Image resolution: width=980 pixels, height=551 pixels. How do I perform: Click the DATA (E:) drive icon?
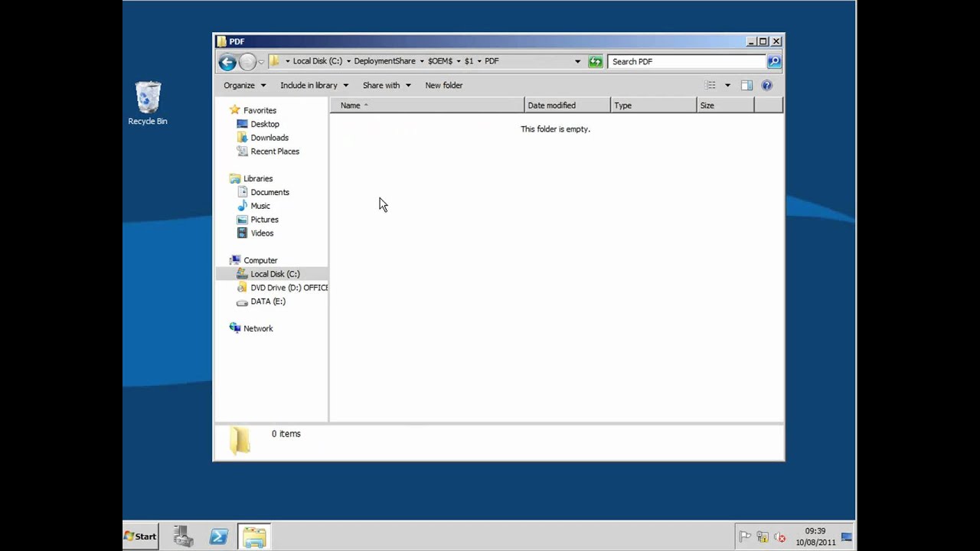tap(242, 302)
